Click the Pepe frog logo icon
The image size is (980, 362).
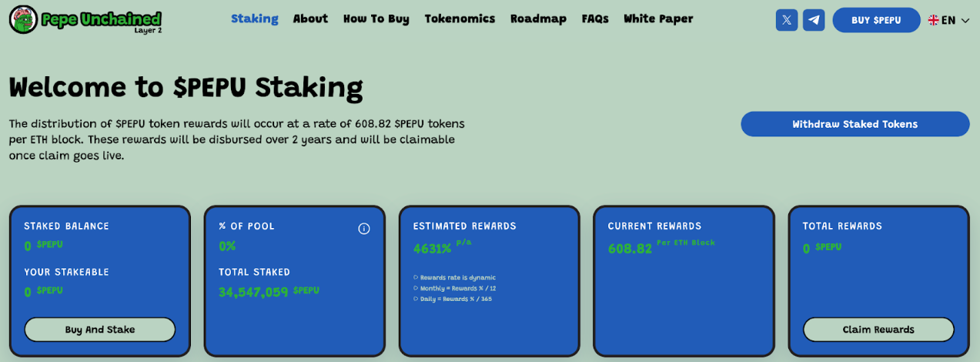tap(23, 20)
